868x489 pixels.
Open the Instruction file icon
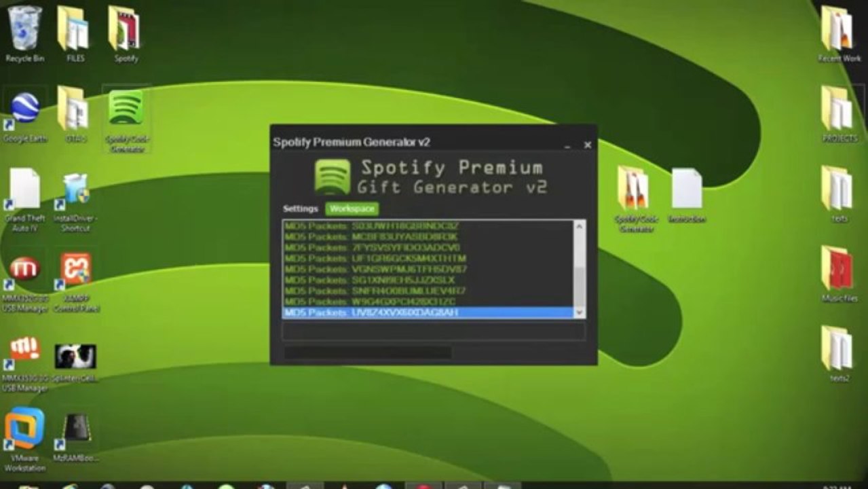687,196
